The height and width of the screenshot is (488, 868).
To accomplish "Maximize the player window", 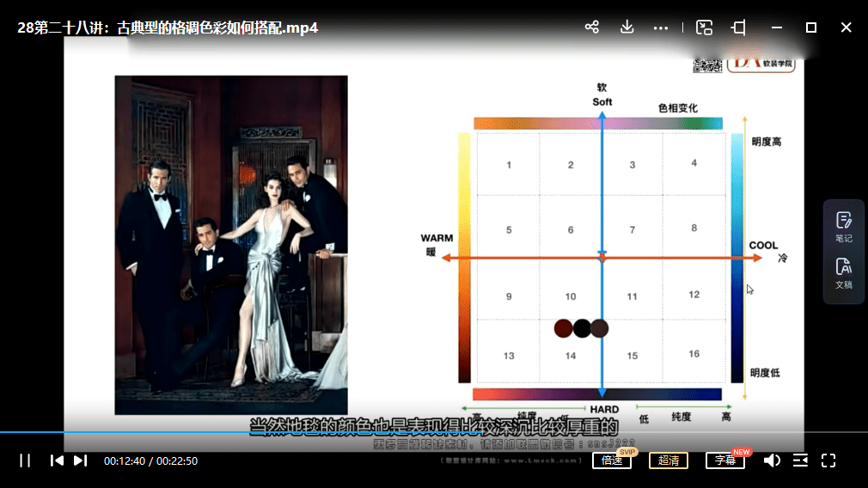I will coord(810,27).
